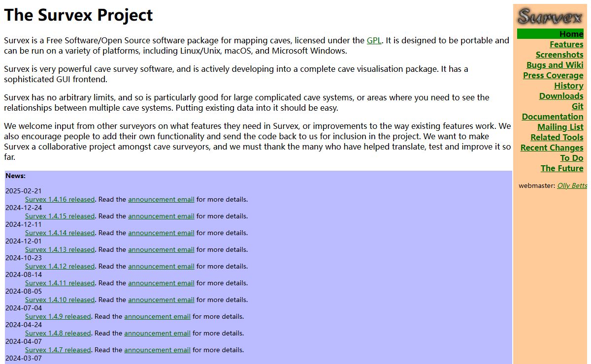
Task: Open the Survex 1.4.16 released link
Action: coord(60,199)
